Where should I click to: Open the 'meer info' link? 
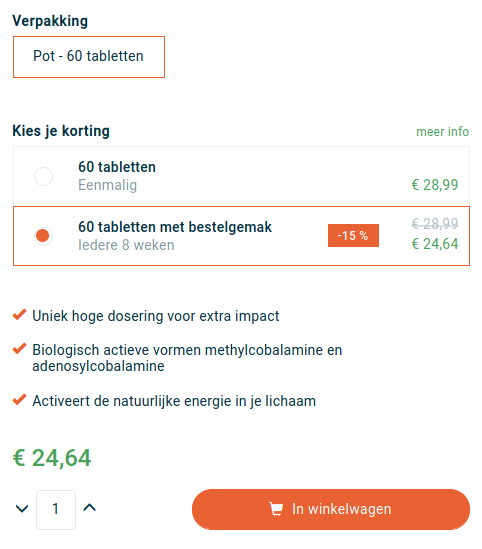442,132
